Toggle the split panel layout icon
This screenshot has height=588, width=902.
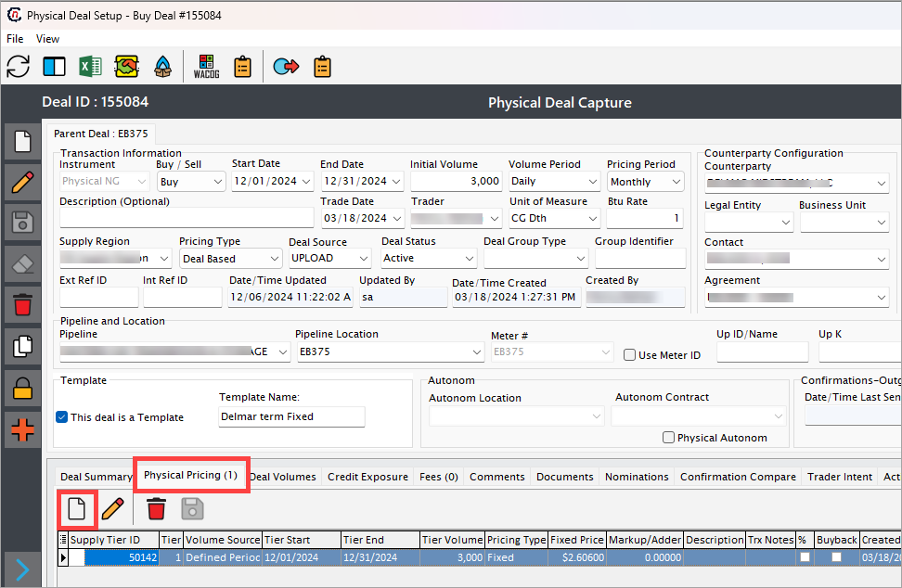(x=54, y=67)
